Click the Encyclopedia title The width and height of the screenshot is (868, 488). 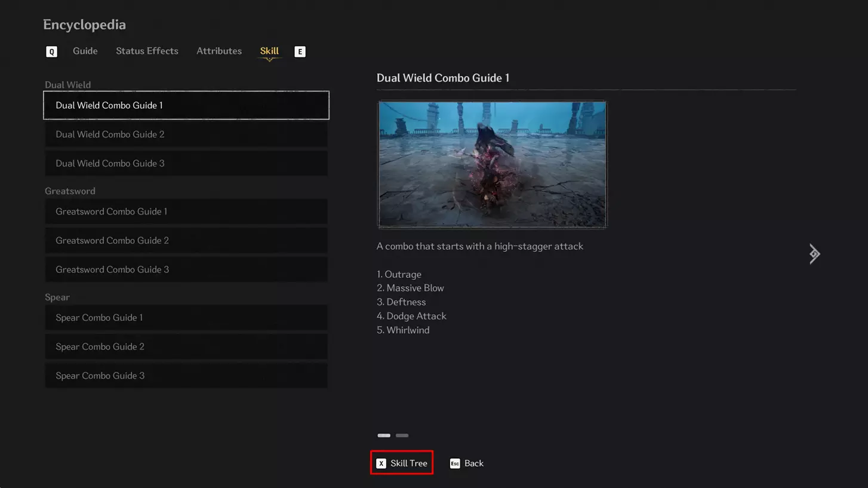click(84, 25)
